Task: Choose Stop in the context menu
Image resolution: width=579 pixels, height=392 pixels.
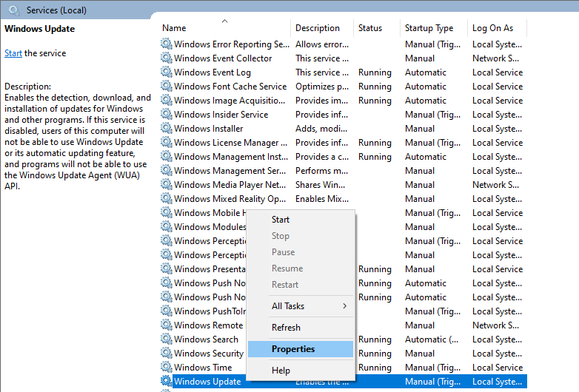Action: (x=281, y=236)
